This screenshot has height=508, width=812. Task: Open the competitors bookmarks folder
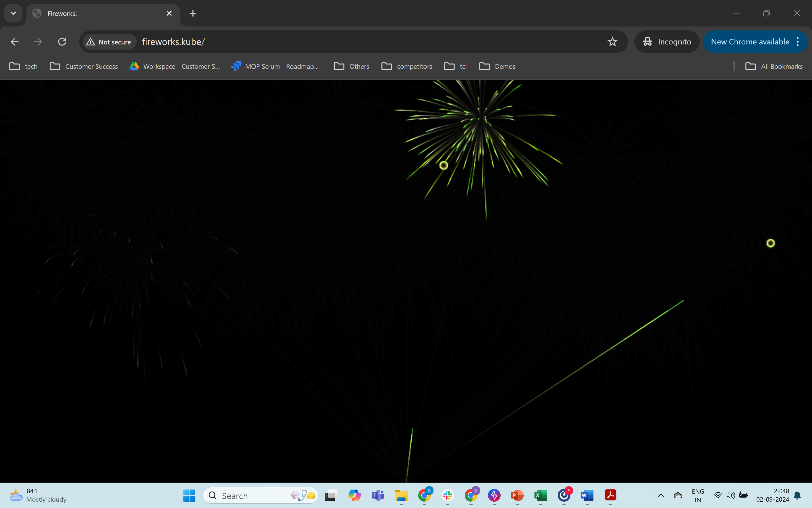(407, 66)
